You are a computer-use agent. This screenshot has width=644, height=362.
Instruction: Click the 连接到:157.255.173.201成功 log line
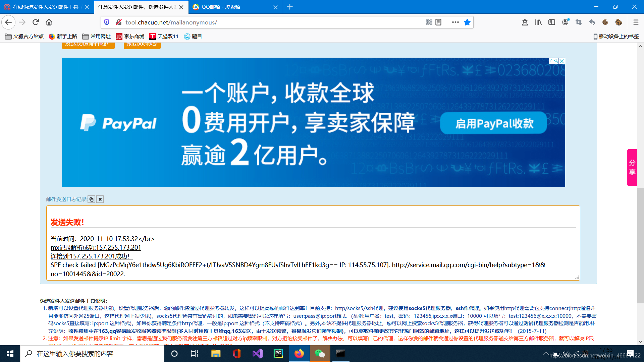coord(92,256)
